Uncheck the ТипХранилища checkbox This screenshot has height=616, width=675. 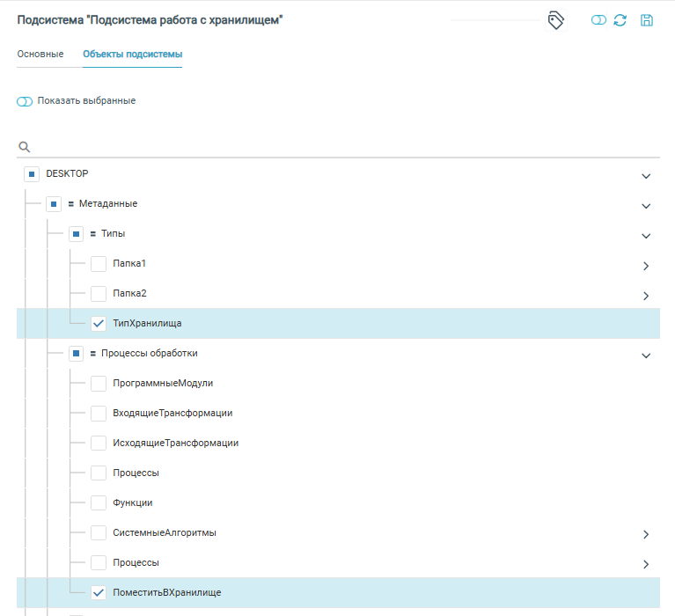(x=99, y=324)
